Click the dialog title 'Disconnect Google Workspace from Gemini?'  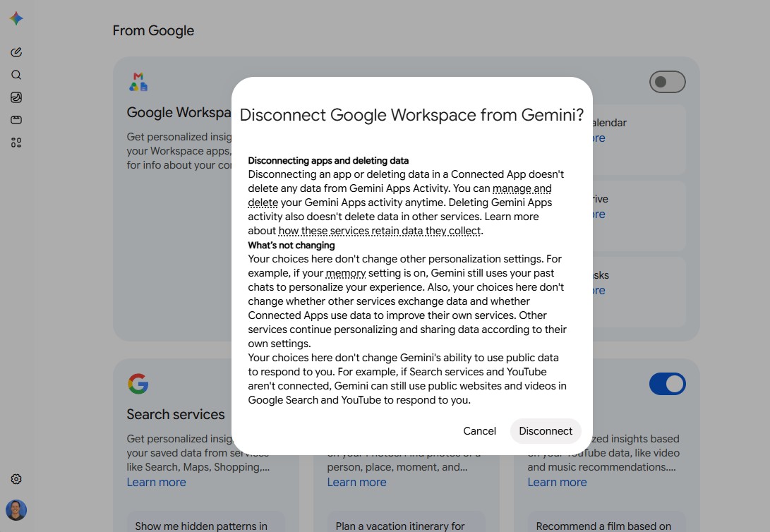click(411, 115)
